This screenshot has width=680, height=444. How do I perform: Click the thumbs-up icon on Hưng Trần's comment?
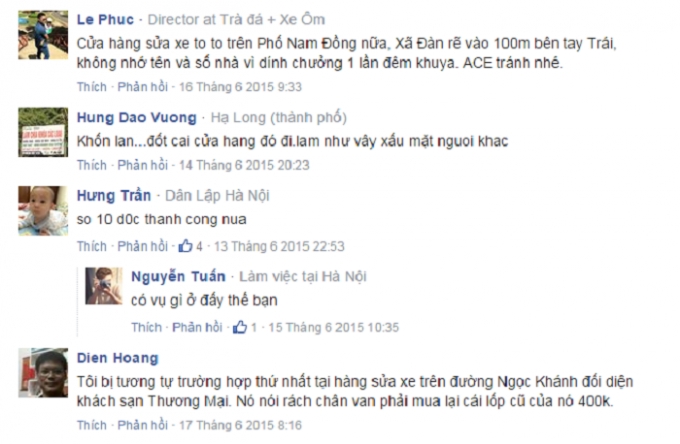tap(185, 246)
